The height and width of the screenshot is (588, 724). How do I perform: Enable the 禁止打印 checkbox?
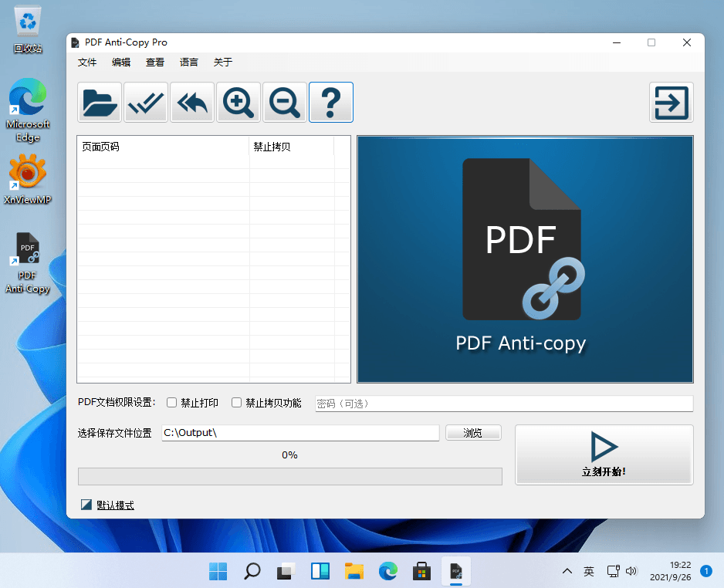[172, 403]
